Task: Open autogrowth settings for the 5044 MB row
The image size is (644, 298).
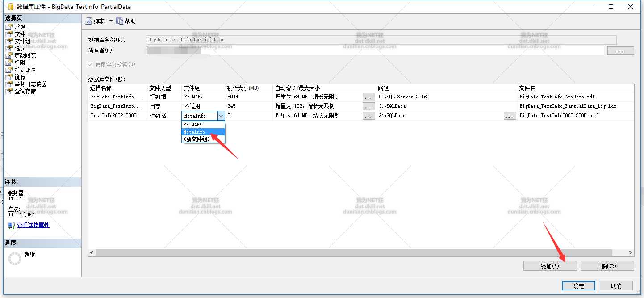Action: (368, 97)
